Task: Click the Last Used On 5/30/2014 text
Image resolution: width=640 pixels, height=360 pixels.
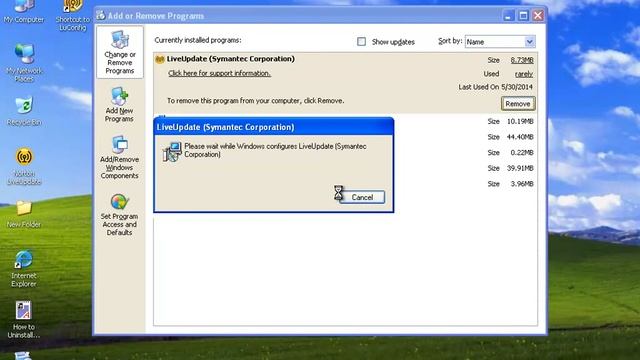Action: coord(496,87)
